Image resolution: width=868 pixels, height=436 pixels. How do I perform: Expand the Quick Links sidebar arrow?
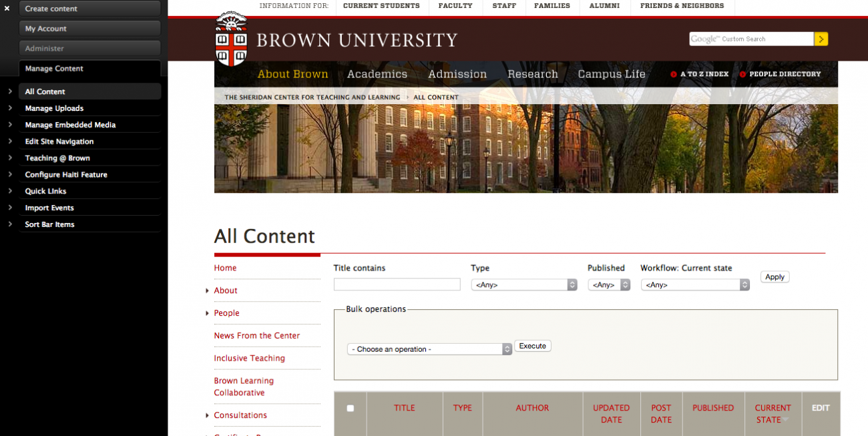[x=10, y=191]
